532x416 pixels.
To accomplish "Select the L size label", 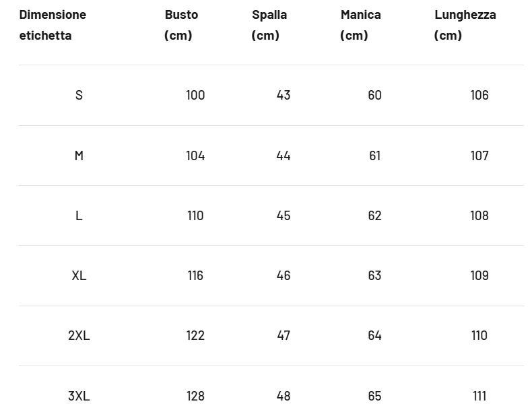I will tap(79, 215).
